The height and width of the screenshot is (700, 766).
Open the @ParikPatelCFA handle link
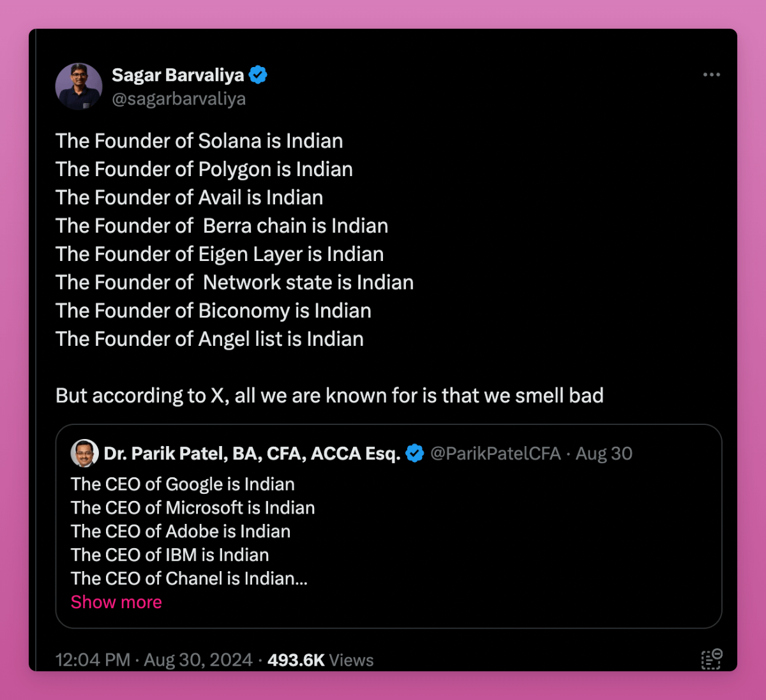click(x=495, y=454)
